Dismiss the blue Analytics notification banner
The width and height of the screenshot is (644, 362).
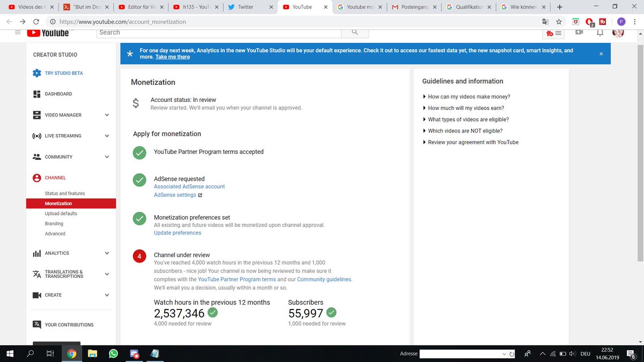click(601, 54)
